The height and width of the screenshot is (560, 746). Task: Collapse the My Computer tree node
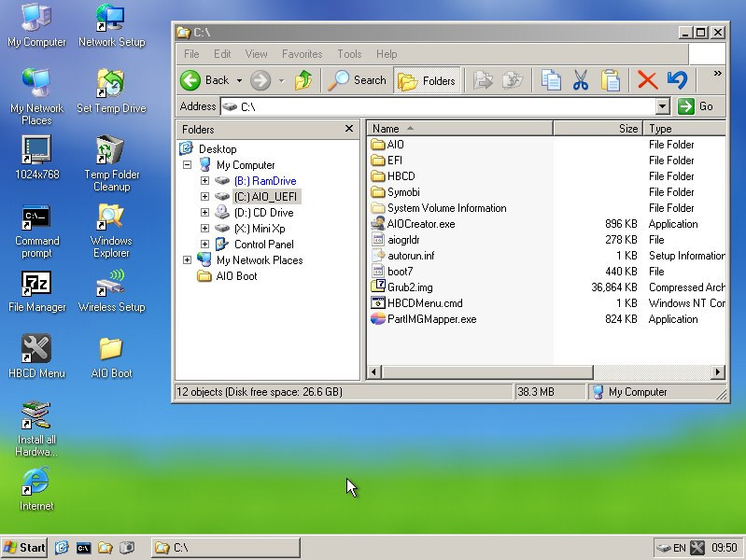pos(187,164)
